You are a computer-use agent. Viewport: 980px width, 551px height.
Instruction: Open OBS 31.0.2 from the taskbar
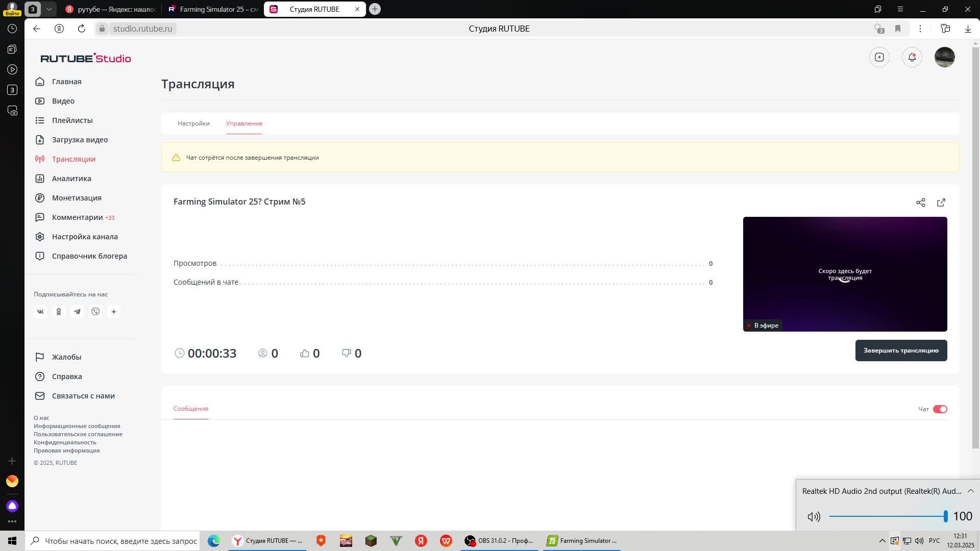click(x=500, y=541)
